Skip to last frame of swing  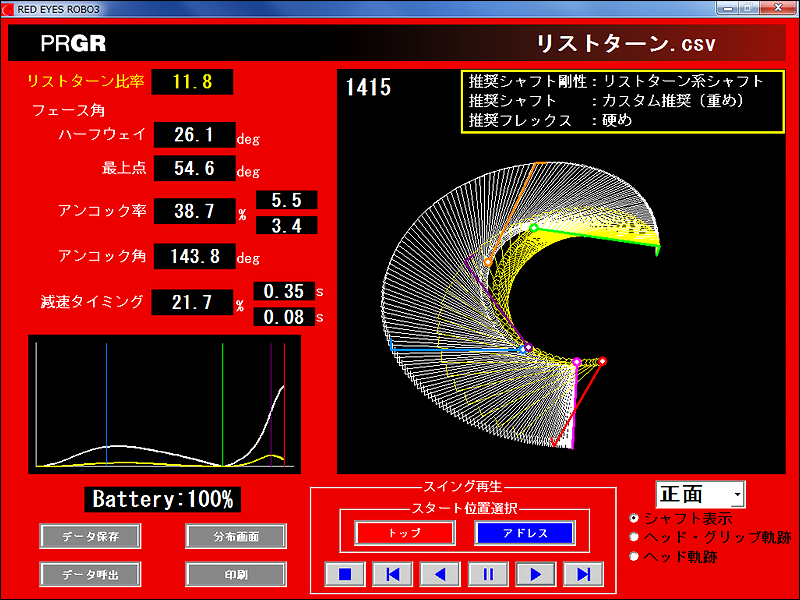click(584, 574)
